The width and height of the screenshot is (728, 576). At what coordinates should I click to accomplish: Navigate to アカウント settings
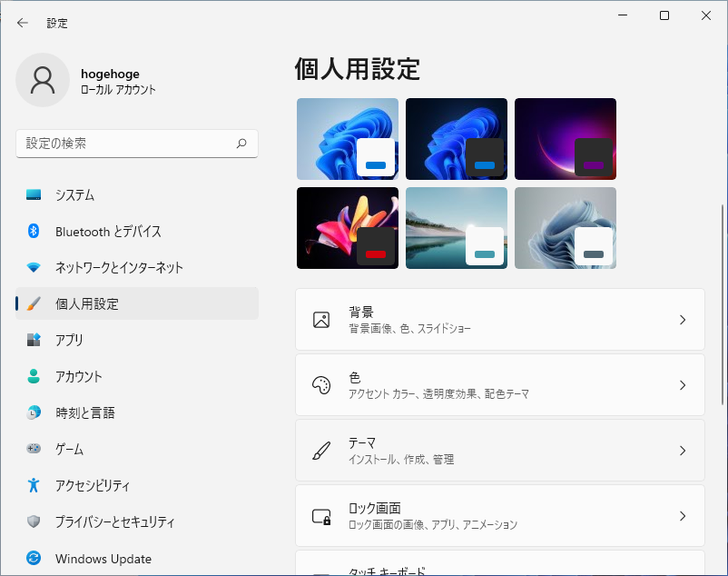click(137, 376)
